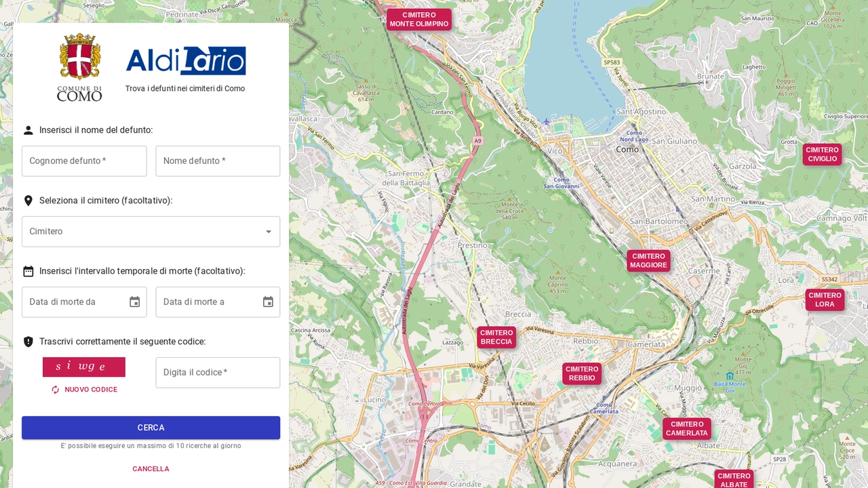Select Cimitero Breccia marker on map

[496, 338]
